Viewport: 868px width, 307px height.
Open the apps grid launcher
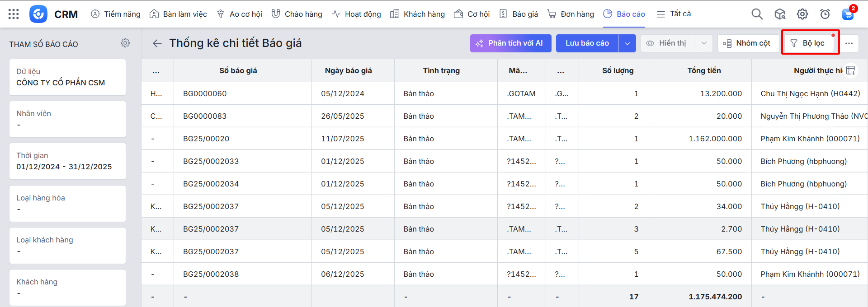[14, 14]
